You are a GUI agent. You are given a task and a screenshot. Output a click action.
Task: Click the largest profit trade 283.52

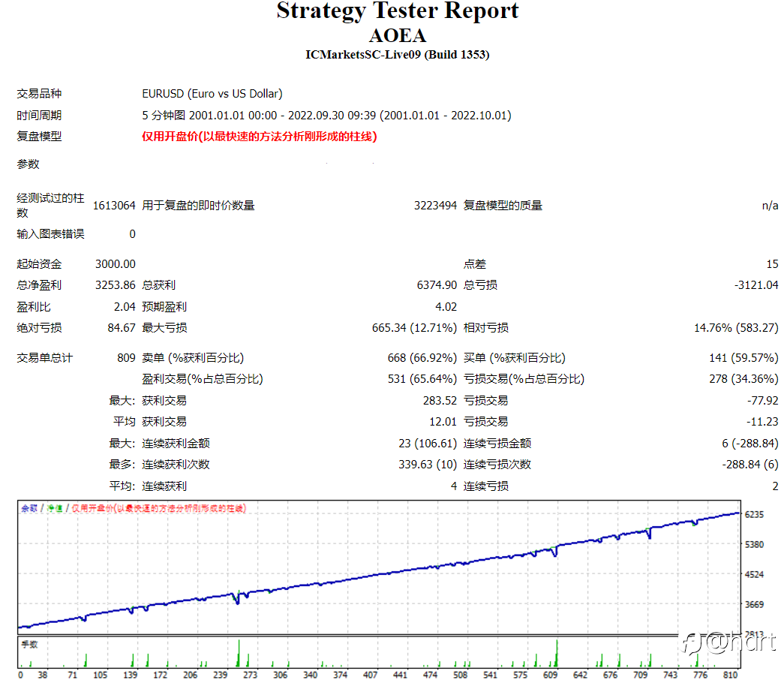point(440,400)
